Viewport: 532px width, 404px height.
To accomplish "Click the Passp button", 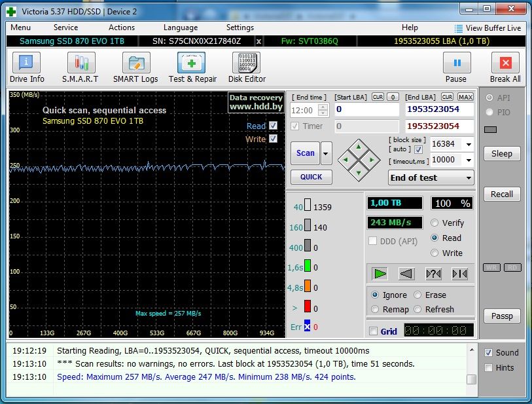I will 502,316.
